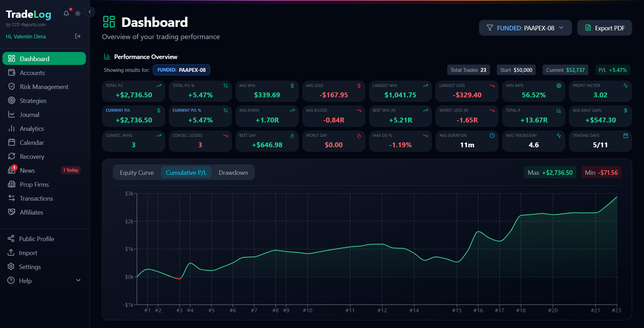Click the notification bell icon
This screenshot has height=328, width=644.
pyautogui.click(x=66, y=14)
